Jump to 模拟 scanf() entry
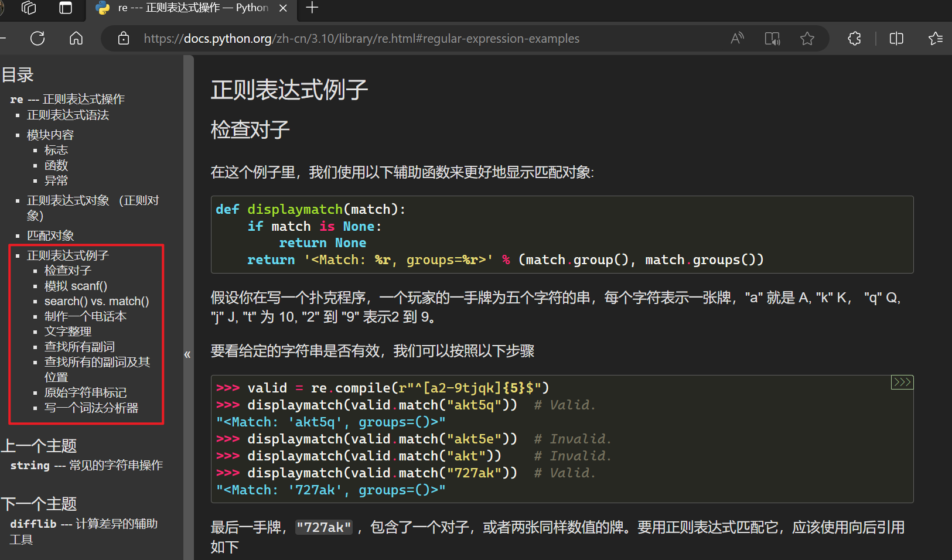952x560 pixels. tap(76, 286)
